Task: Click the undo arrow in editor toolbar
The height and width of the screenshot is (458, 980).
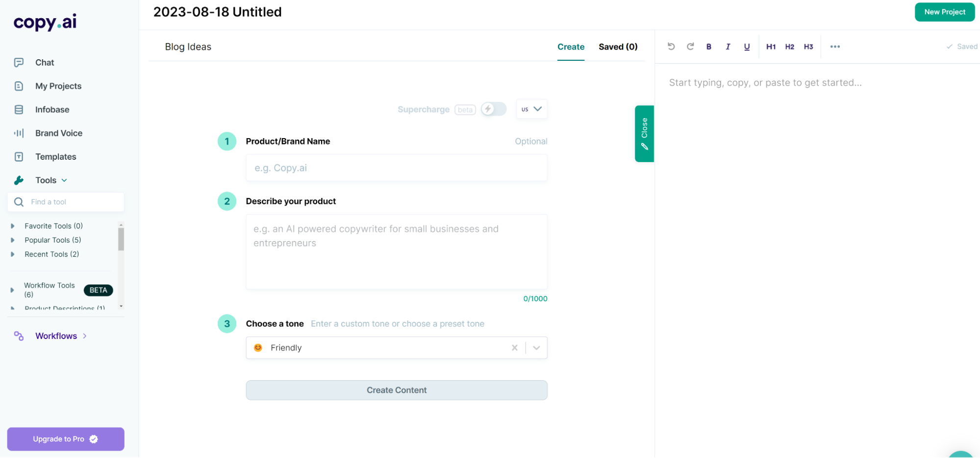Action: [x=671, y=47]
